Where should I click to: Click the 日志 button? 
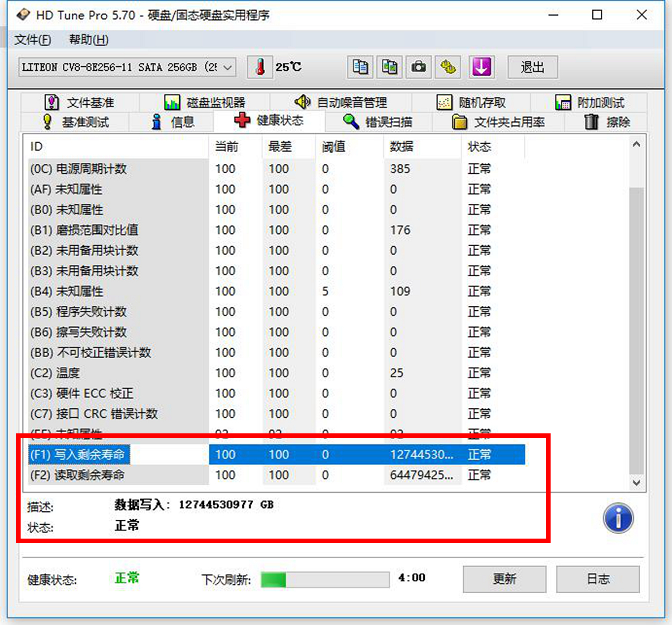pyautogui.click(x=598, y=579)
